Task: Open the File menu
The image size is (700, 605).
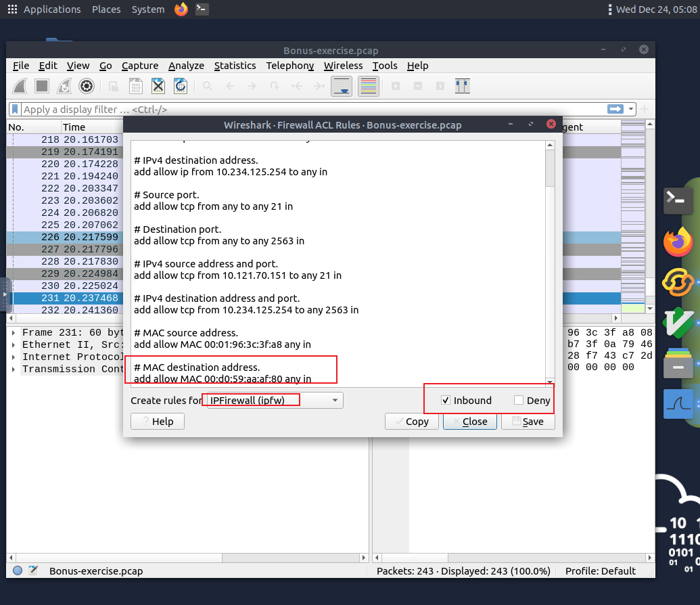Action: click(x=21, y=66)
